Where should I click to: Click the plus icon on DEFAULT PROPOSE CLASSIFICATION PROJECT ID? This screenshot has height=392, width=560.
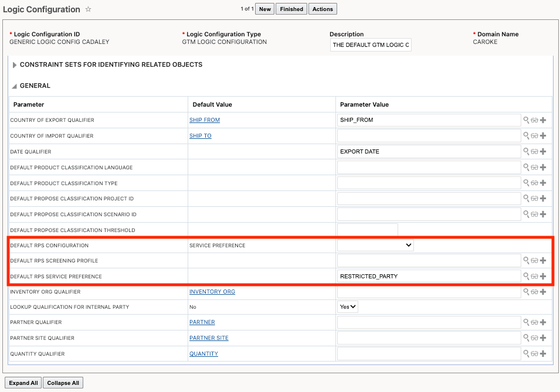(x=542, y=198)
